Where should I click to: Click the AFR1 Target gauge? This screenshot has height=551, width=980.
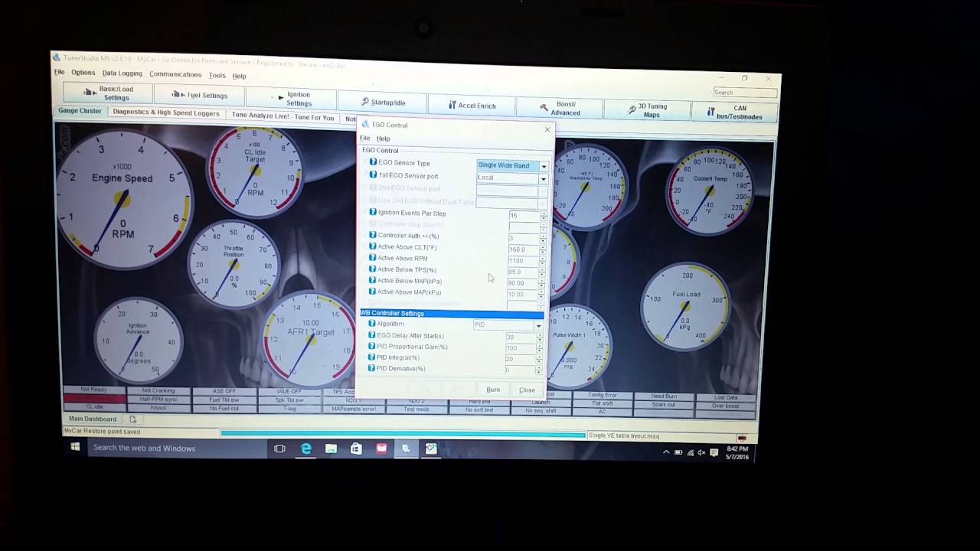pos(310,338)
